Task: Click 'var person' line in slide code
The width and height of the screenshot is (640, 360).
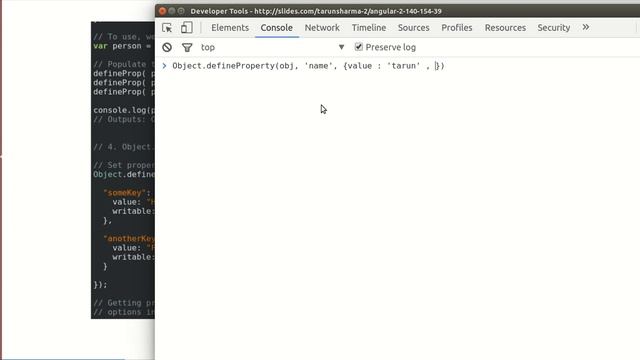Action: [122, 46]
